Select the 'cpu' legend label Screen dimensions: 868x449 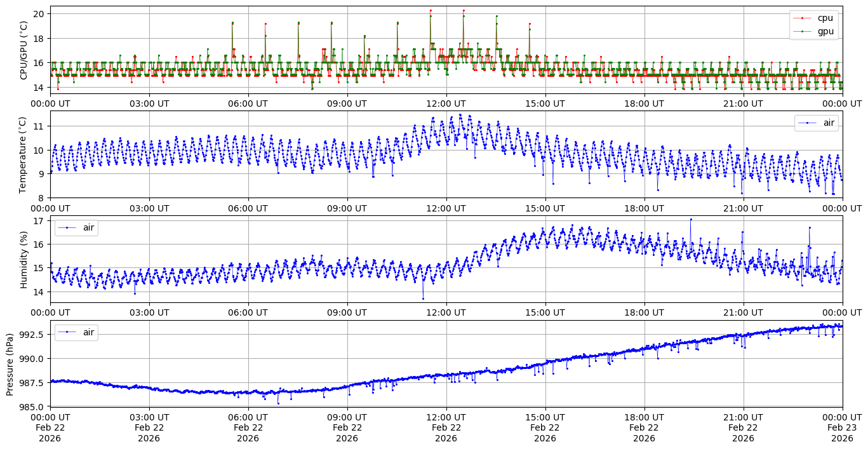[824, 18]
